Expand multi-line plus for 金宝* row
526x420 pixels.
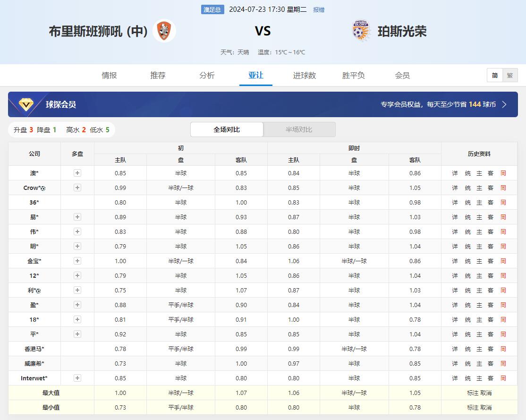tap(77, 261)
